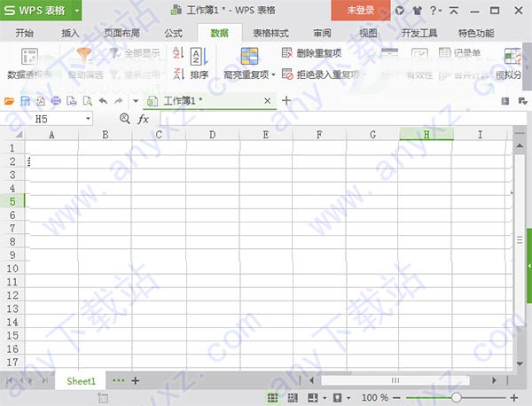Click Highlight Duplicates (高亮重复项) icon
The height and width of the screenshot is (406, 532).
[x=249, y=56]
